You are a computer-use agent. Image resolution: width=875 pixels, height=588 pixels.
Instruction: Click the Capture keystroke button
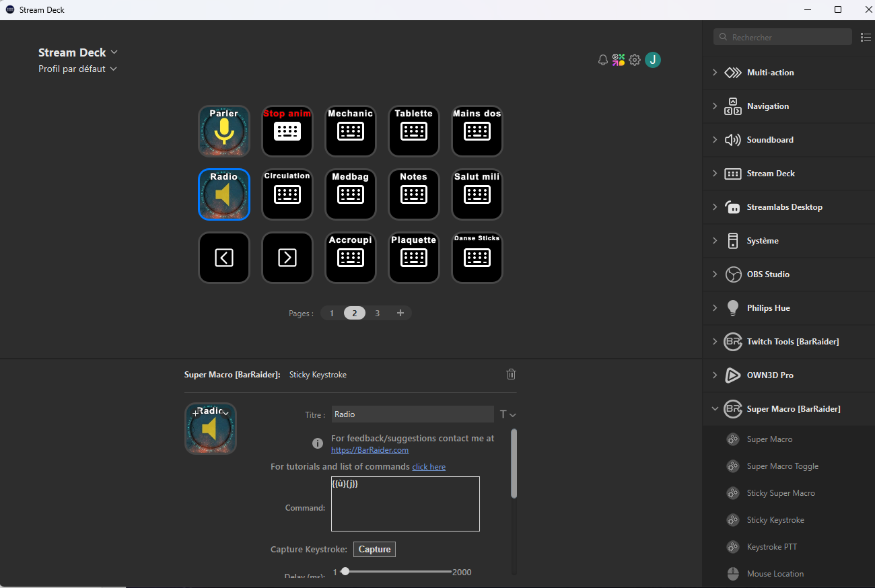pyautogui.click(x=375, y=550)
